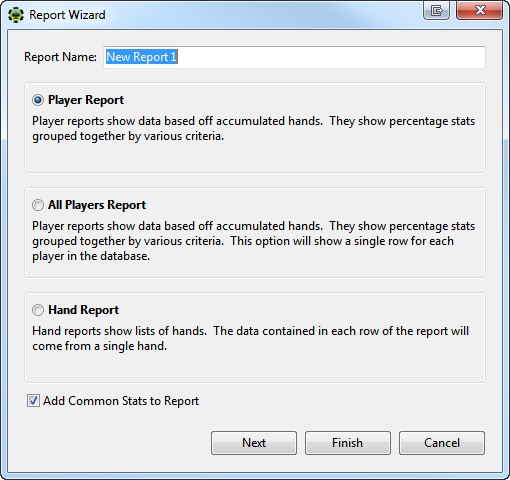Click the detach window icon in title bar
This screenshot has width=510, height=480.
[x=436, y=10]
